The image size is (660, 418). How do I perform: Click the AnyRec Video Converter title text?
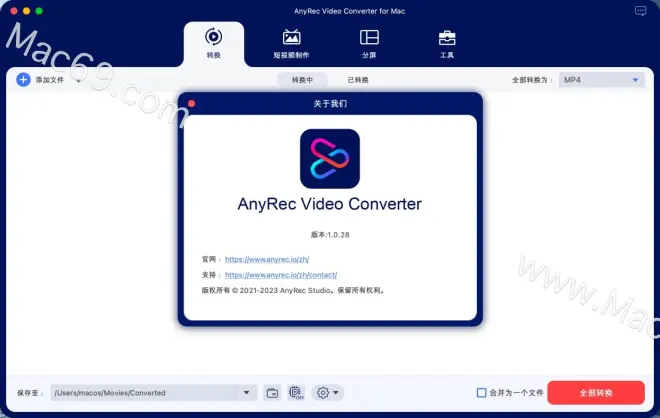[330, 204]
